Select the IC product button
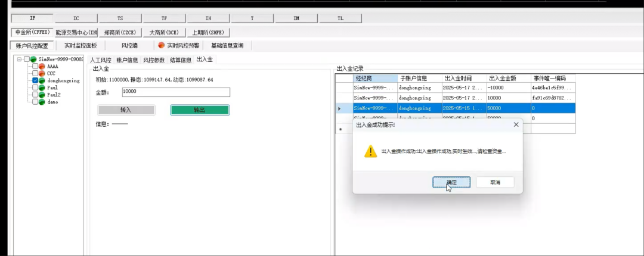Image resolution: width=644 pixels, height=256 pixels. point(76,18)
